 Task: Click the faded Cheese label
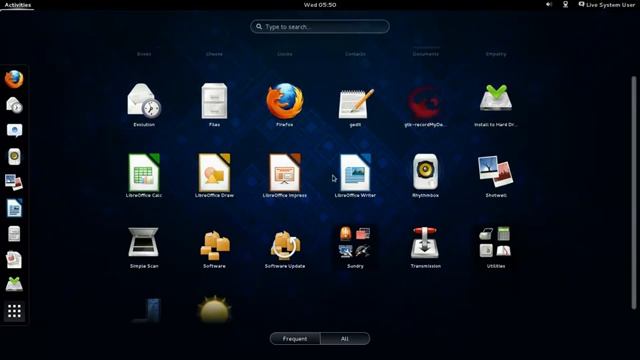coord(214,54)
